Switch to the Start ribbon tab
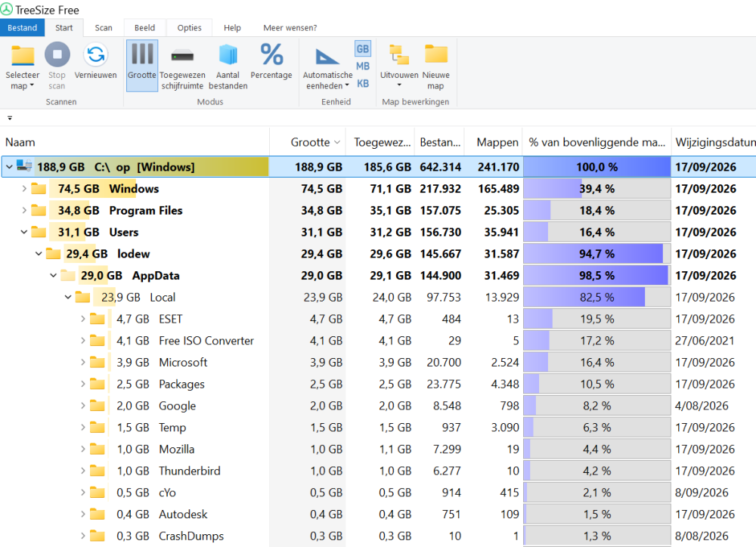756x547 pixels. click(x=64, y=27)
